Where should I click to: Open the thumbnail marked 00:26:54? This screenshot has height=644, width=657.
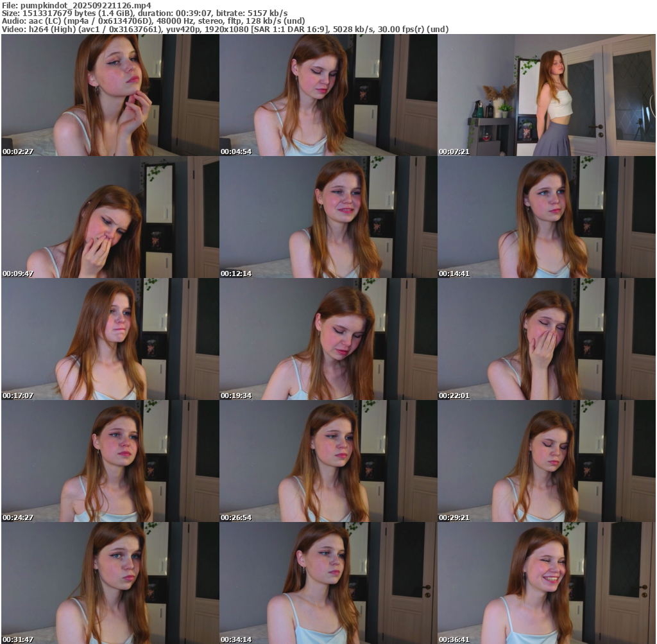pyautogui.click(x=328, y=461)
